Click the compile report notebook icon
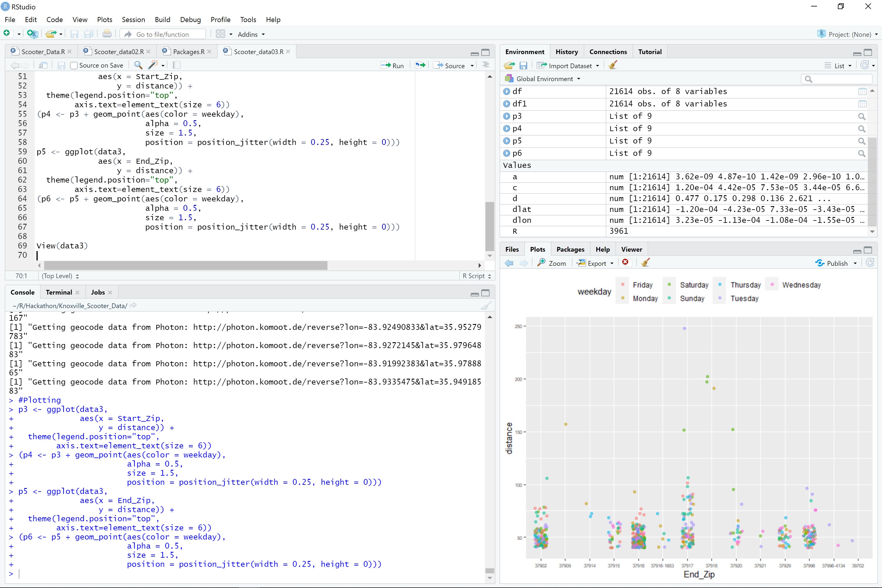Screen dimensions: 882x588 pos(177,65)
